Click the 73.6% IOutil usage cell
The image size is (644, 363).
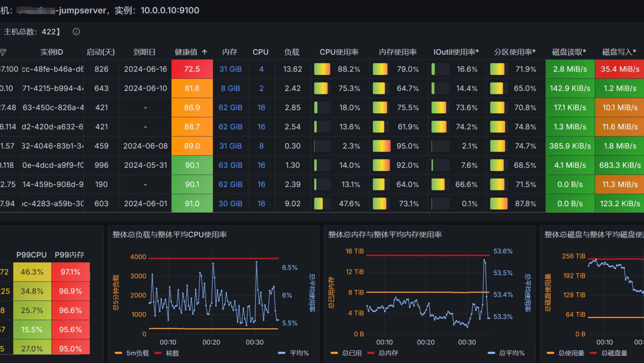457,107
